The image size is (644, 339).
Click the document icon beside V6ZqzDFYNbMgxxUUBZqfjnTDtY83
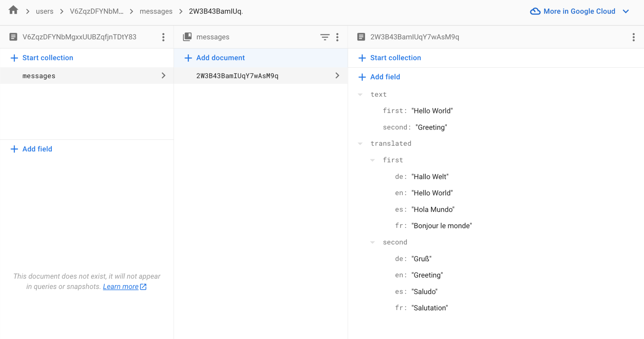pos(13,37)
